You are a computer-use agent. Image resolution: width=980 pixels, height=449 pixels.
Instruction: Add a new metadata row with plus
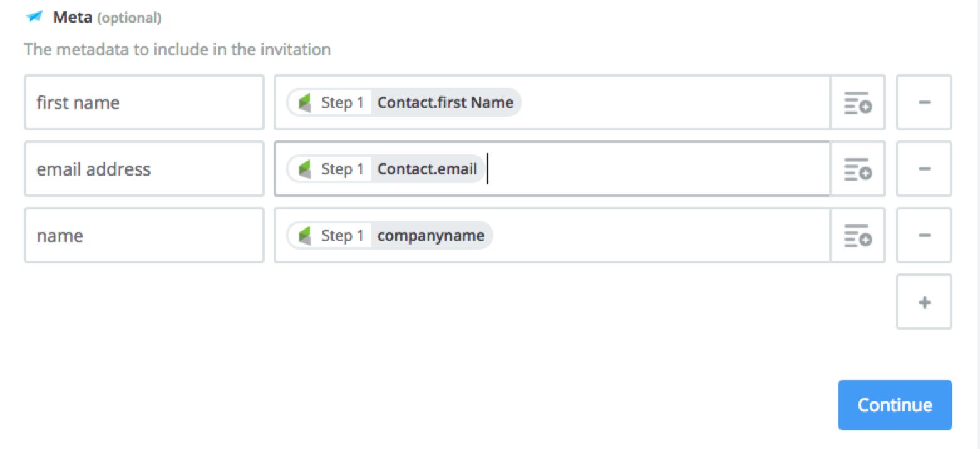point(924,302)
